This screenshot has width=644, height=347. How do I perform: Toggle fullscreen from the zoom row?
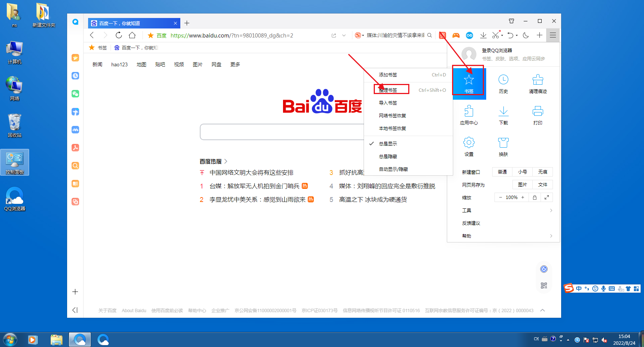[547, 197]
